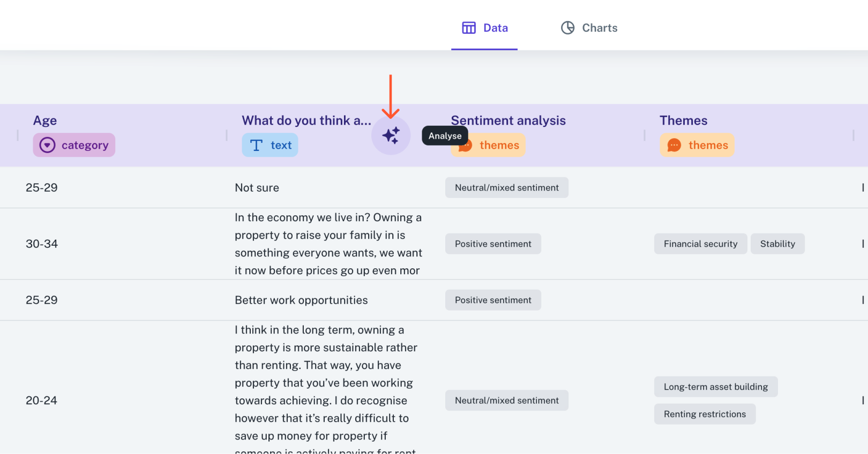Click the Renting restrictions tag
This screenshot has width=868, height=454.
pyautogui.click(x=705, y=414)
